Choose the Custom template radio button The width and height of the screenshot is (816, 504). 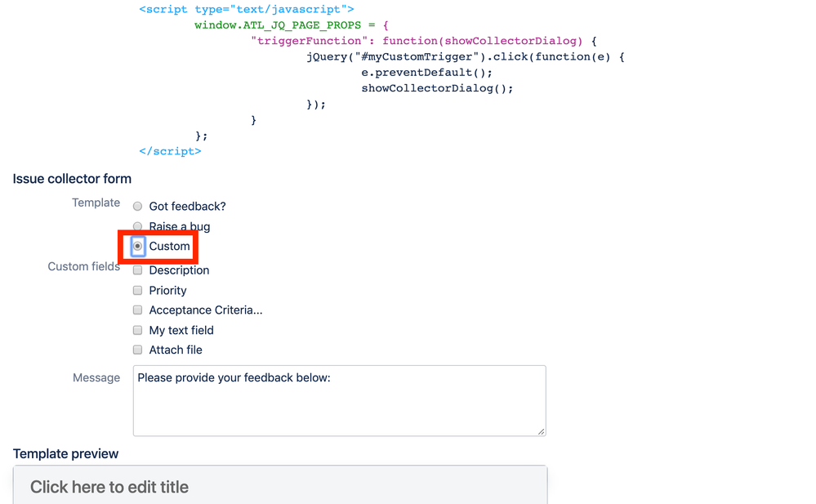[x=137, y=246]
